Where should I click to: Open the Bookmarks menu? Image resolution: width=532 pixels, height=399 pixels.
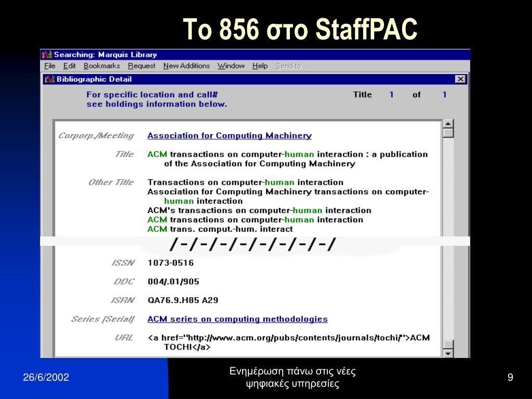[x=102, y=66]
